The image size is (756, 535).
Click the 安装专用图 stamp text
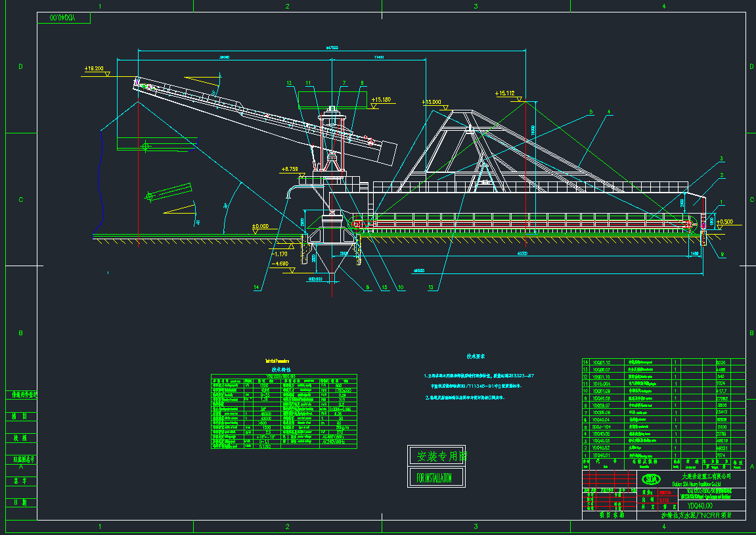(x=441, y=456)
